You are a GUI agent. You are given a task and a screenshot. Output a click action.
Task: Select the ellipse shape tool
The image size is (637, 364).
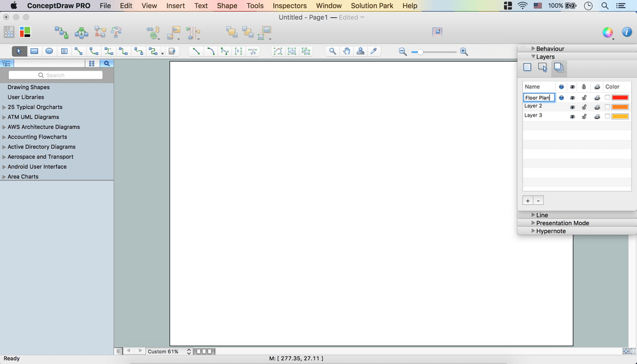[49, 52]
